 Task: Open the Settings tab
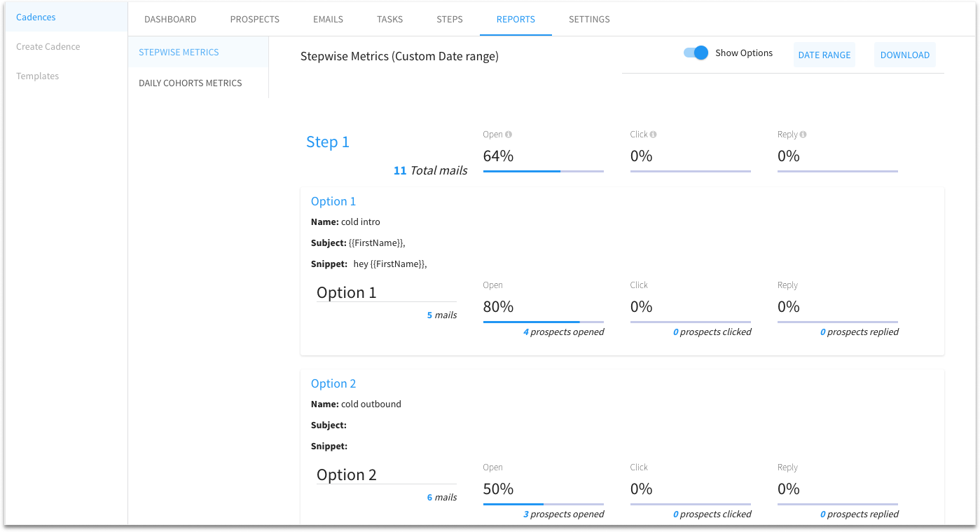589,19
